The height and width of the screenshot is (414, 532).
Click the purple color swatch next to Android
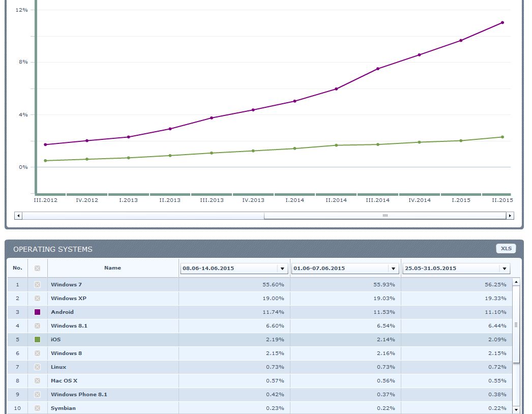pyautogui.click(x=37, y=312)
